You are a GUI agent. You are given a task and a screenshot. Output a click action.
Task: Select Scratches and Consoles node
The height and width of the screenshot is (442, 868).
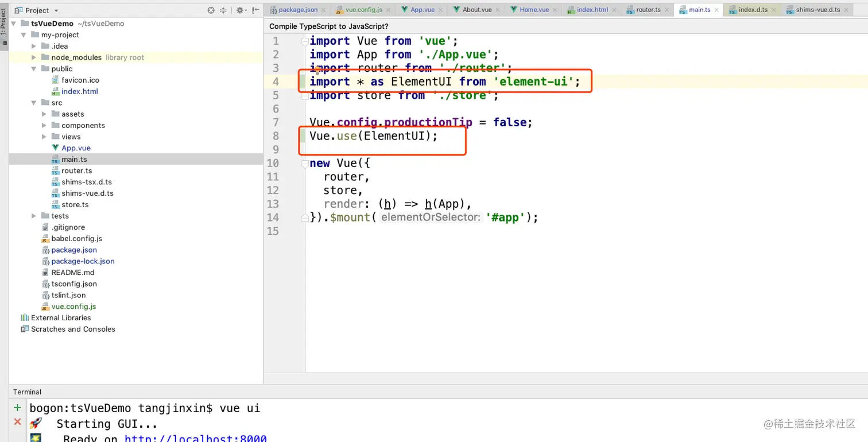pyautogui.click(x=73, y=329)
